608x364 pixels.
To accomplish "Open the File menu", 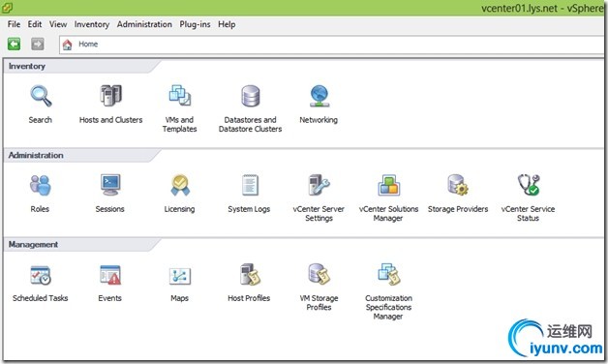I will click(14, 24).
